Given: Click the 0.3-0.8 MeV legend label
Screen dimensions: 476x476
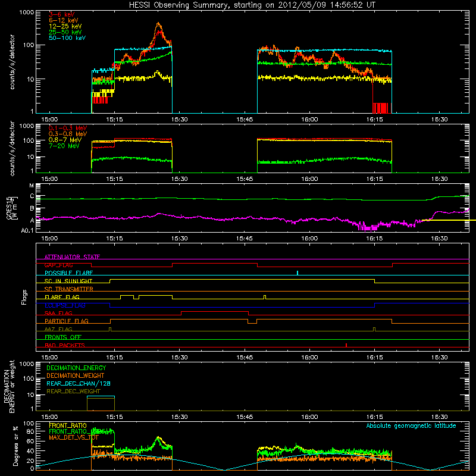Looking at the screenshot, I should click(68, 134).
